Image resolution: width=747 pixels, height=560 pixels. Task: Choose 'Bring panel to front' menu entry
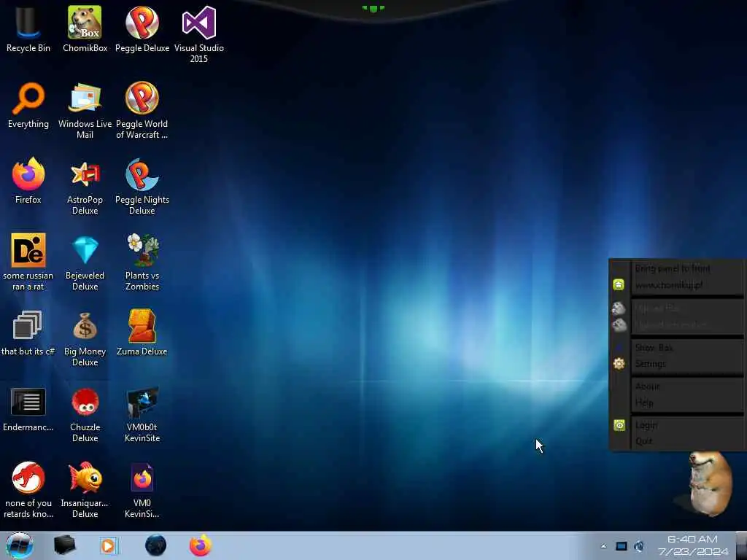pos(672,268)
